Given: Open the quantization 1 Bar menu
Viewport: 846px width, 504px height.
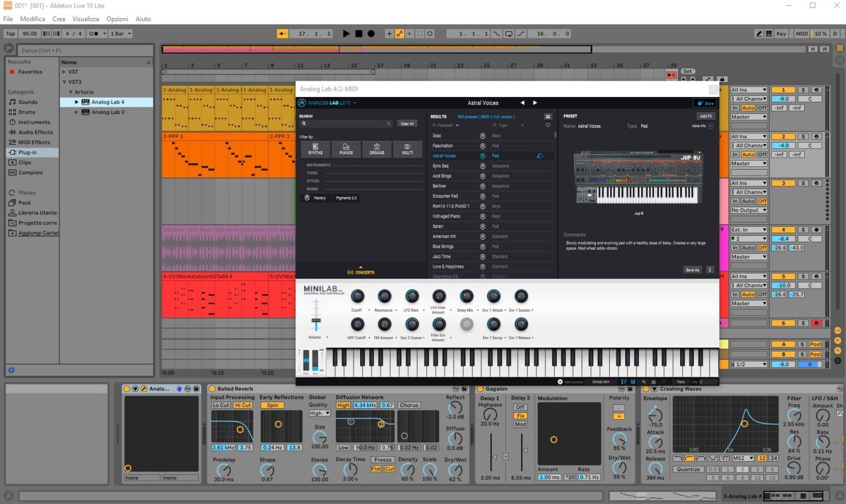Looking at the screenshot, I should 121,34.
